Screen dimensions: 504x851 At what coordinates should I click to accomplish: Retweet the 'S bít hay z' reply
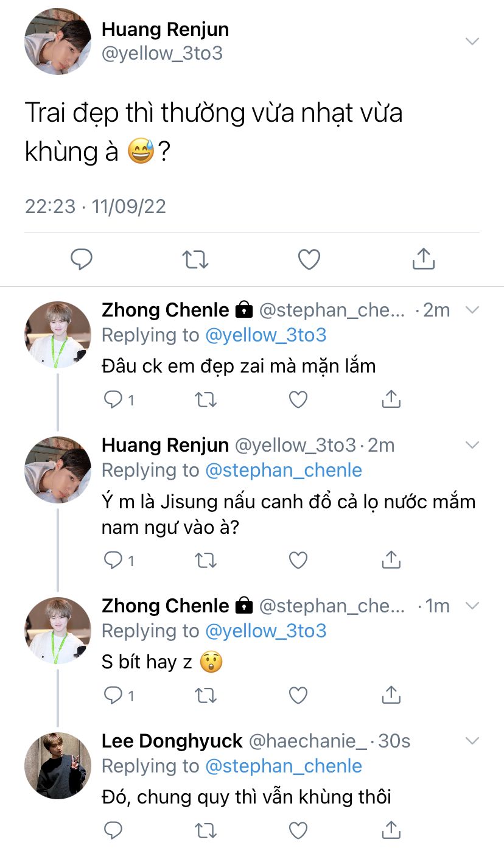coord(205,695)
